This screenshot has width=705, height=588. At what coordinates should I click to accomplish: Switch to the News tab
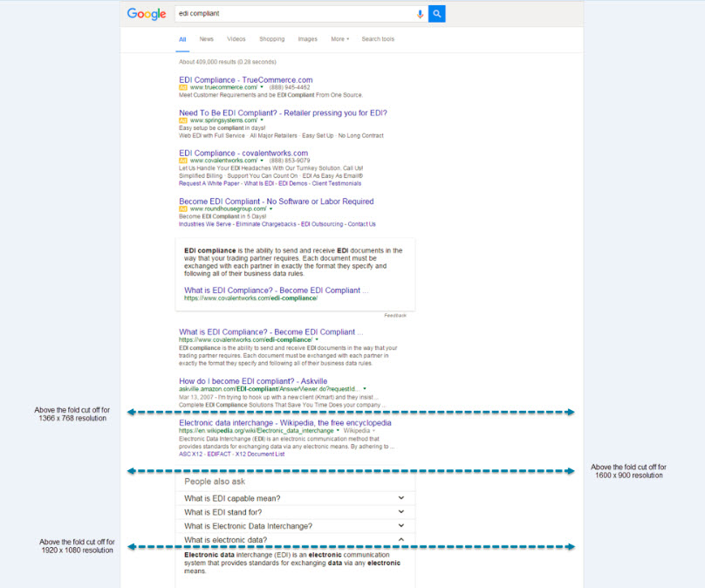click(x=207, y=39)
